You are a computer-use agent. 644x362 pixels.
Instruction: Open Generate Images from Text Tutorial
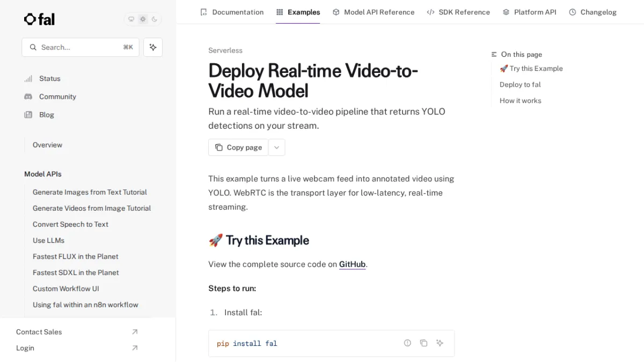[x=90, y=192]
